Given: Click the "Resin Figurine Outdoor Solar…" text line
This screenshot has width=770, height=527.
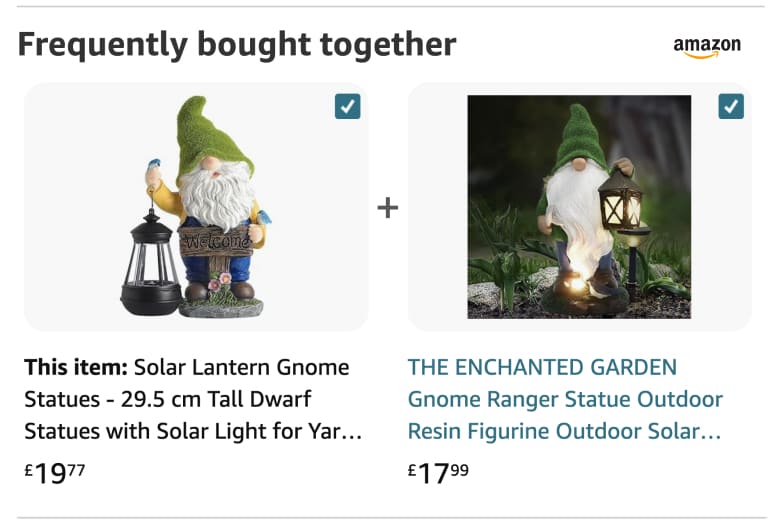Looking at the screenshot, I should [564, 432].
